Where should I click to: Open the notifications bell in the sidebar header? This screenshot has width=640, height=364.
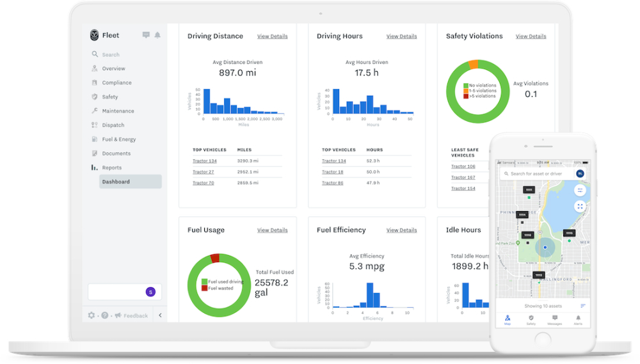click(157, 35)
